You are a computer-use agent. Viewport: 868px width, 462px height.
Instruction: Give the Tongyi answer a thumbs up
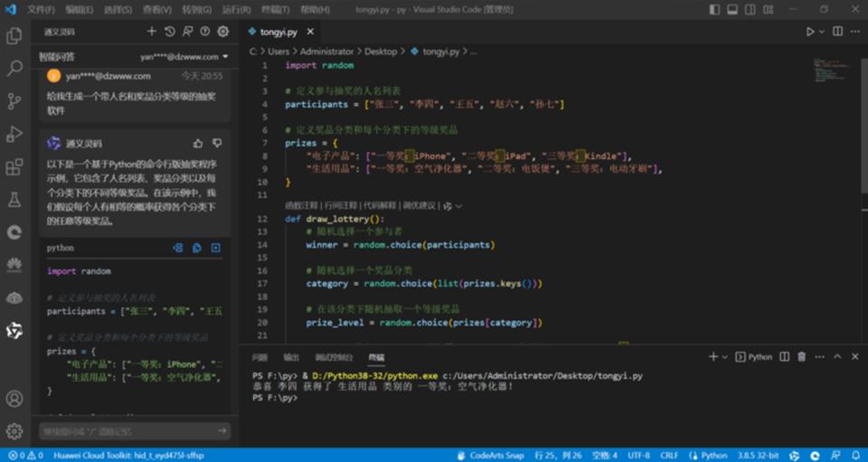198,143
